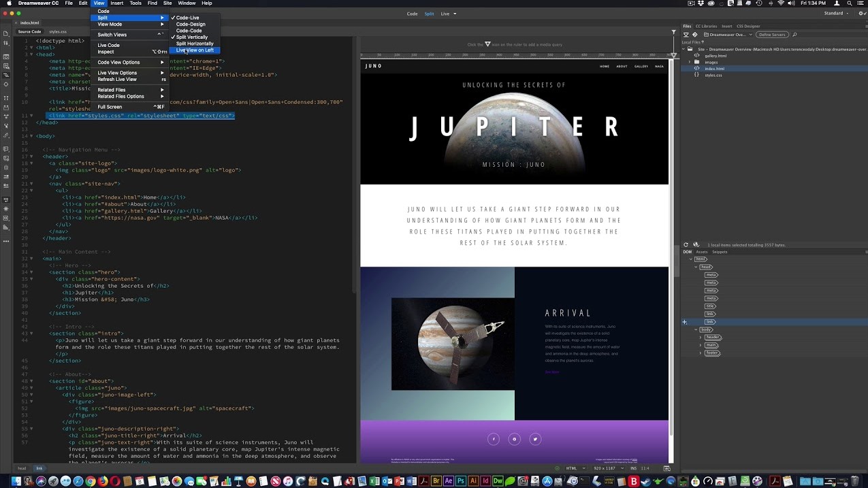This screenshot has width=868, height=488.
Task: Click Twitter circle icon in live view footer
Action: point(535,439)
